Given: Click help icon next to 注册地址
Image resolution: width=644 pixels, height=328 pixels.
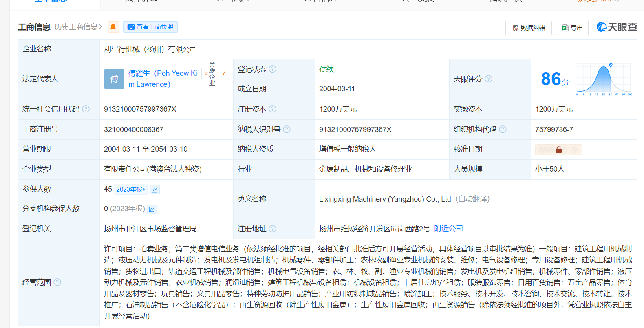Looking at the screenshot, I should 273,229.
